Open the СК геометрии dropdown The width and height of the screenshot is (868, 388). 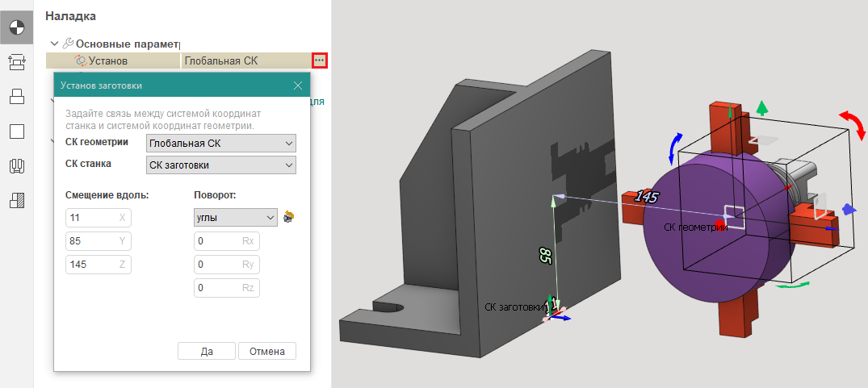[220, 144]
